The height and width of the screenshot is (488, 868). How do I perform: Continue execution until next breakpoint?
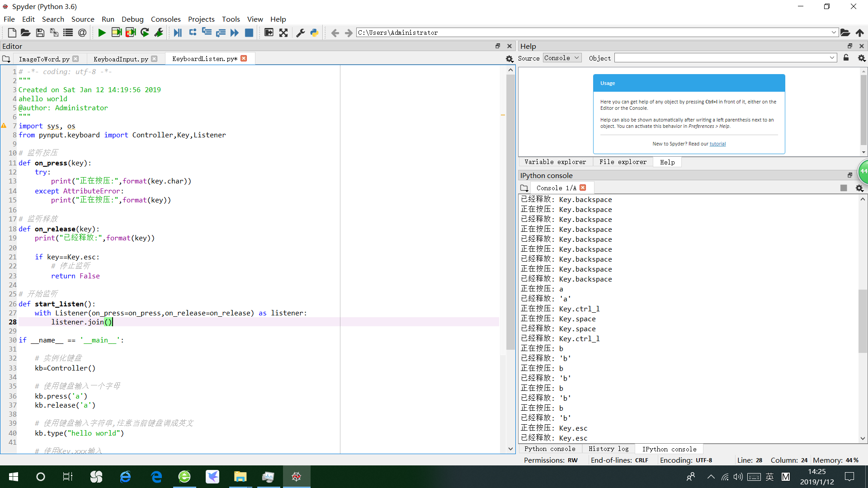[x=235, y=33]
